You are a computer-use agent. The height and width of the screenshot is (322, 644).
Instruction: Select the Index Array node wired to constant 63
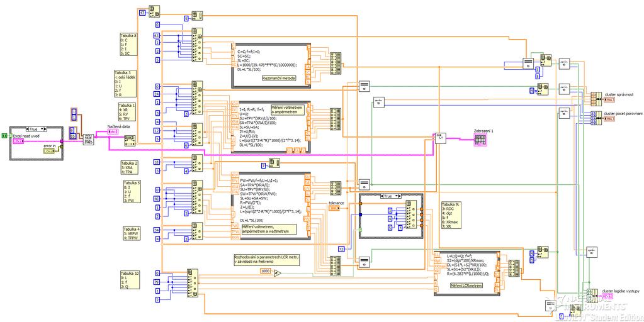point(197,45)
